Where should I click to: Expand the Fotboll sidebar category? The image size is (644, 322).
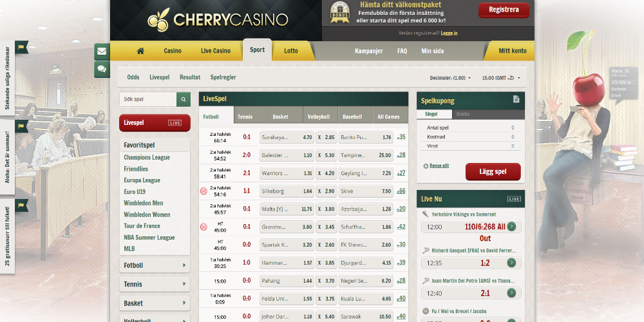point(155,265)
